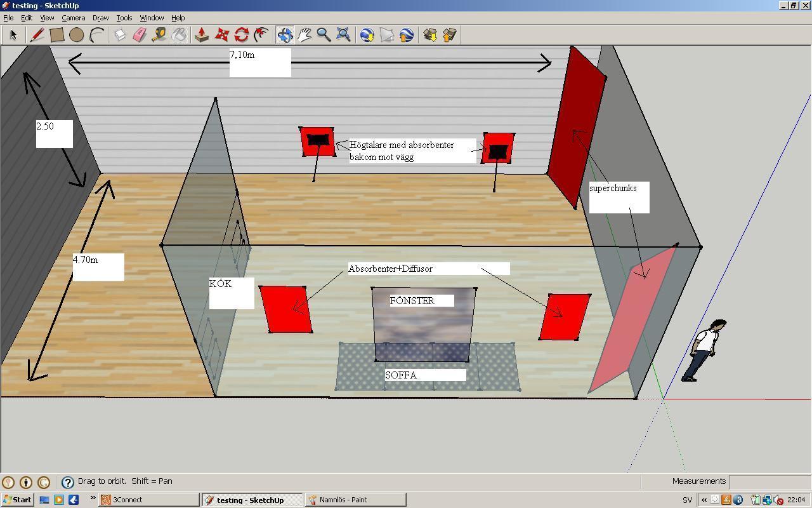Open the Draw menu
Viewport: 812px width, 508px height.
click(x=100, y=18)
